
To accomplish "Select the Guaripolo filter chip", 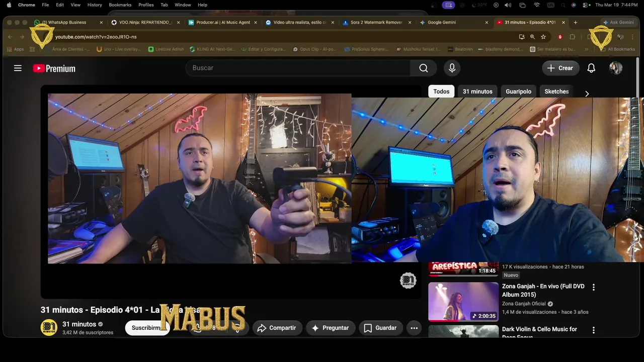I will coord(518,92).
